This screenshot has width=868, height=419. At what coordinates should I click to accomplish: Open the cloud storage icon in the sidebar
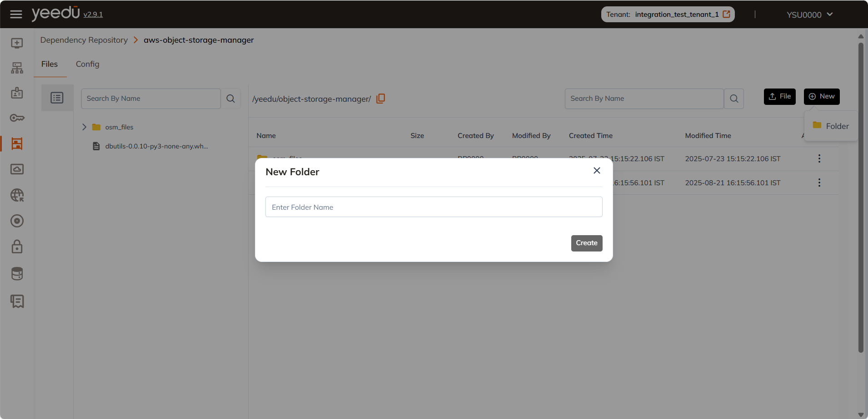click(17, 169)
